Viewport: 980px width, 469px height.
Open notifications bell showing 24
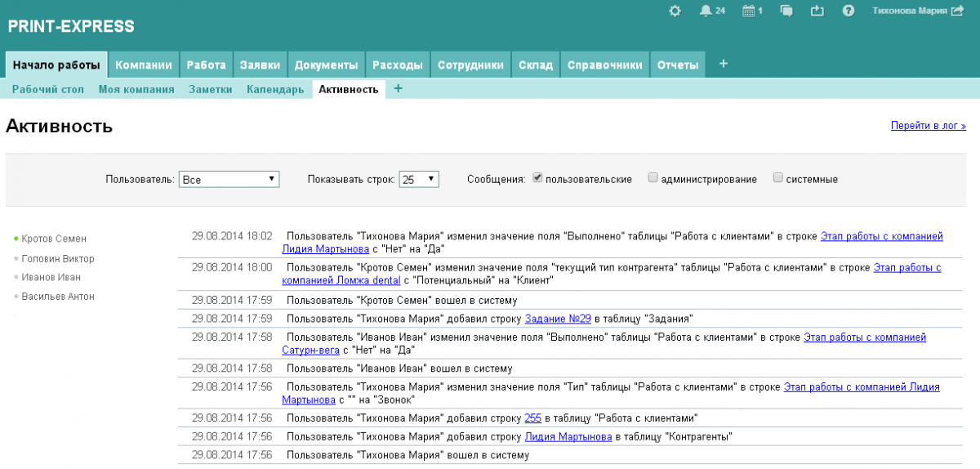click(706, 11)
